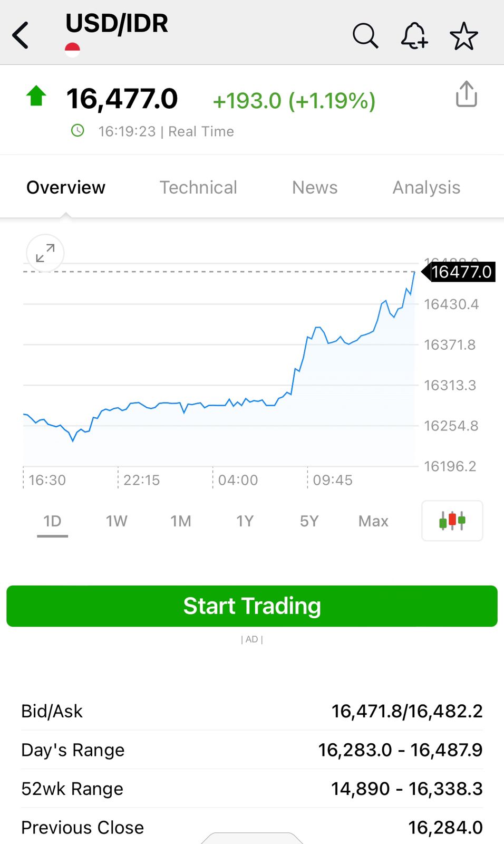This screenshot has height=844, width=504.
Task: Tap the share icon
Action: pos(466,94)
